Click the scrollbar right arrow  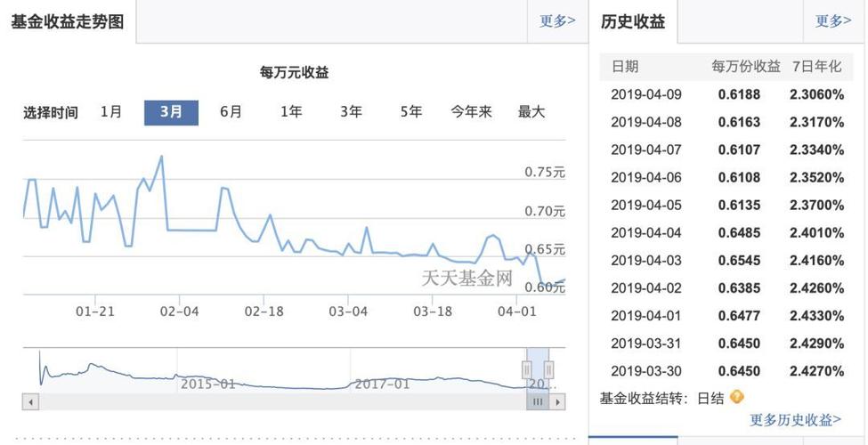click(x=557, y=402)
